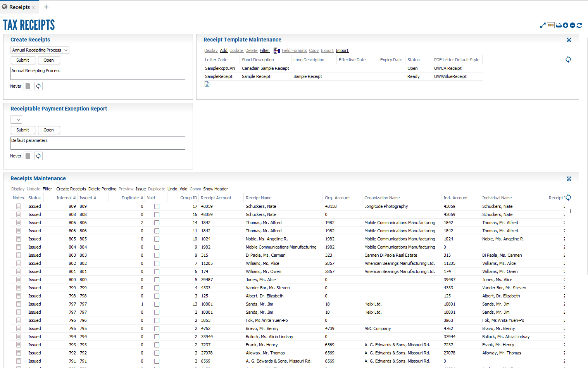Submit the Create Receipts process

pyautogui.click(x=23, y=60)
